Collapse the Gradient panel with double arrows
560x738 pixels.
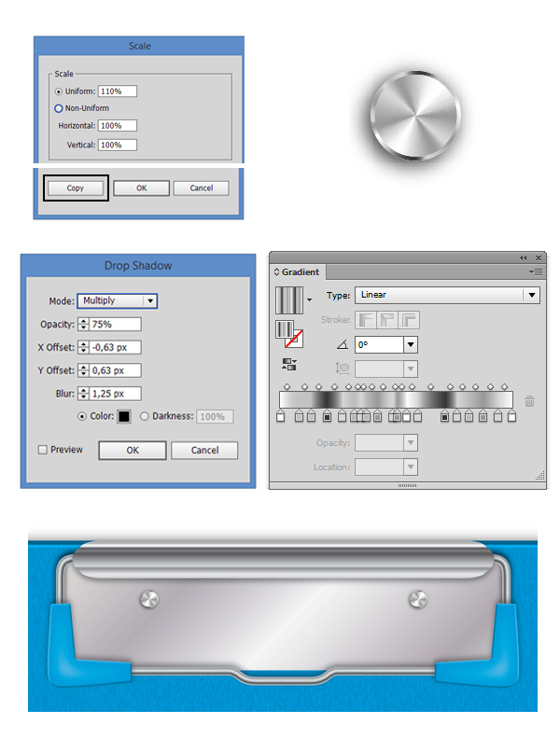(x=523, y=258)
